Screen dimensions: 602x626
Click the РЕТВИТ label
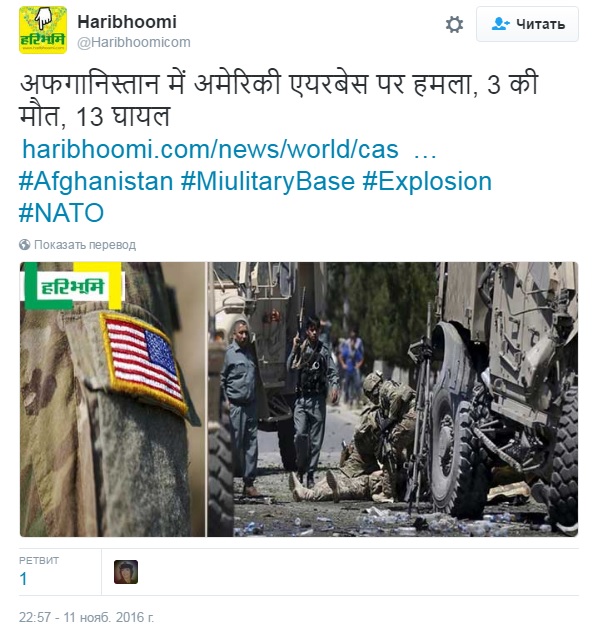39,561
